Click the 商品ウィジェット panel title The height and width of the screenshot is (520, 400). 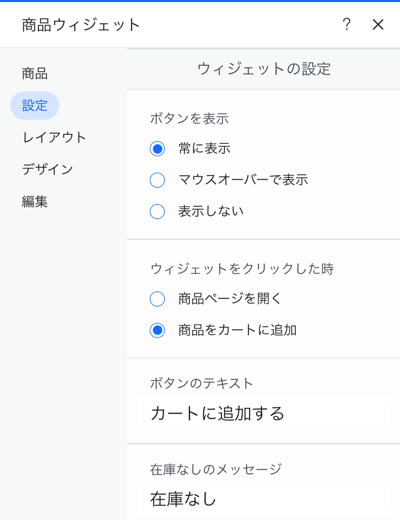[81, 25]
